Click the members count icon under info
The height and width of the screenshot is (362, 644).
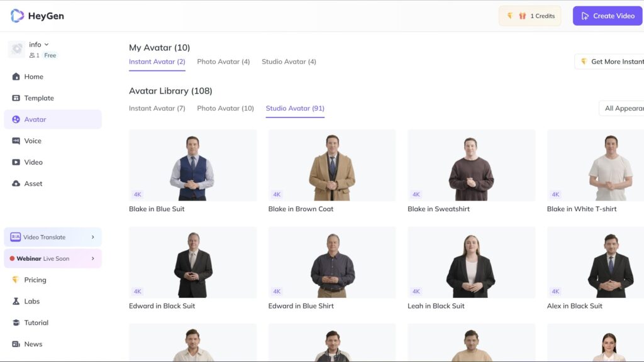32,55
